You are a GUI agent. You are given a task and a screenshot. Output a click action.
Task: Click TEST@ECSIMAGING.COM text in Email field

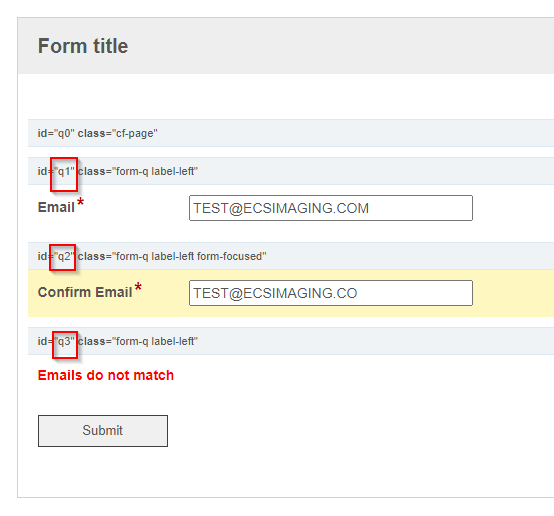tap(281, 209)
